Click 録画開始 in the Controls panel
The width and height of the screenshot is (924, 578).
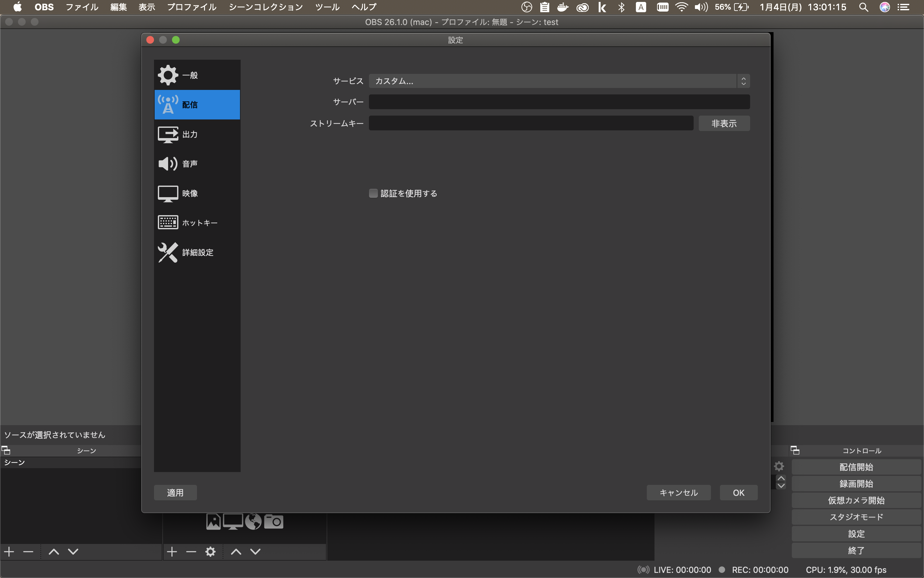(x=856, y=484)
